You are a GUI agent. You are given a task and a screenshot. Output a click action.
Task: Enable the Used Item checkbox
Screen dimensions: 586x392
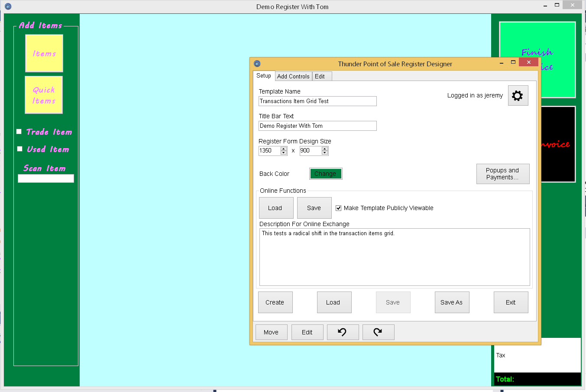point(19,149)
